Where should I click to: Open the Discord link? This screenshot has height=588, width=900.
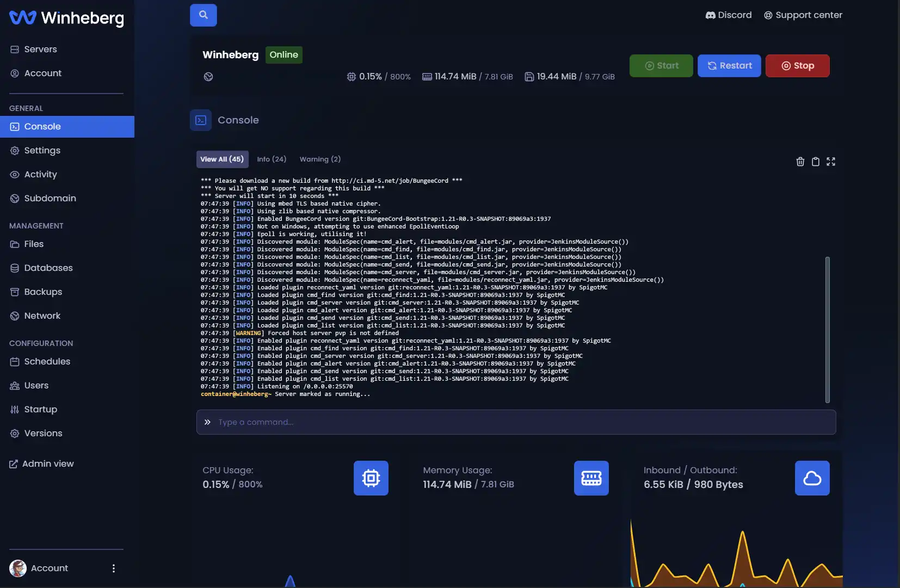tap(728, 15)
